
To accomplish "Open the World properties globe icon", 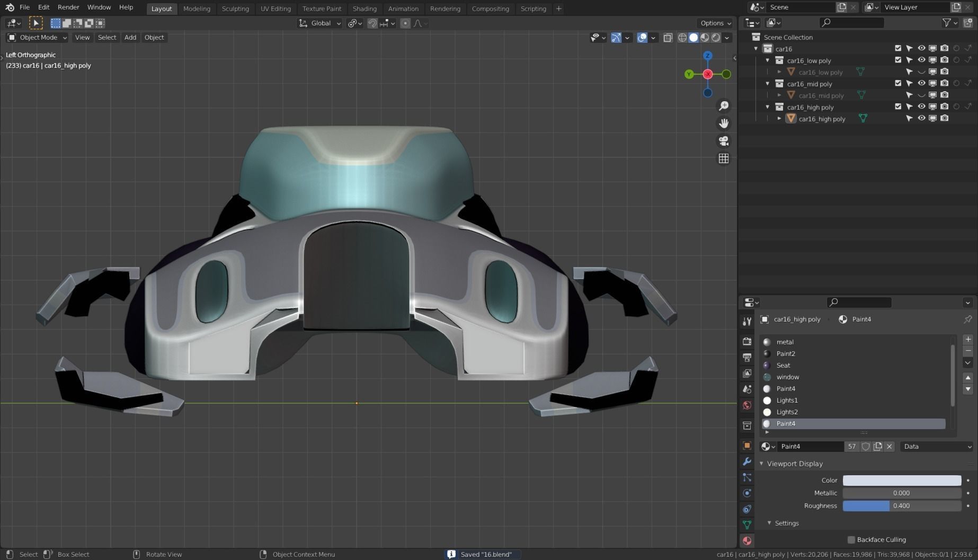I will pos(747,405).
